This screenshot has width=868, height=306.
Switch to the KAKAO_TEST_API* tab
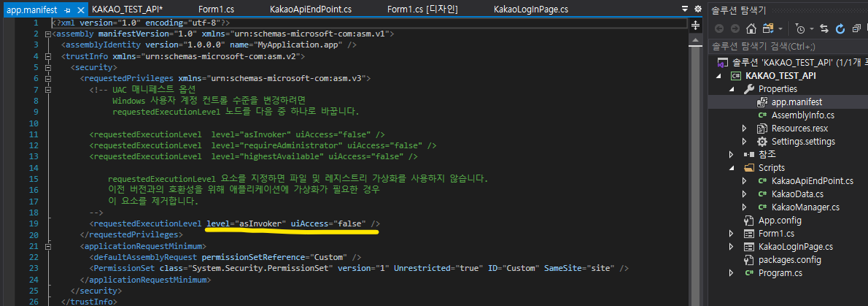(x=128, y=9)
